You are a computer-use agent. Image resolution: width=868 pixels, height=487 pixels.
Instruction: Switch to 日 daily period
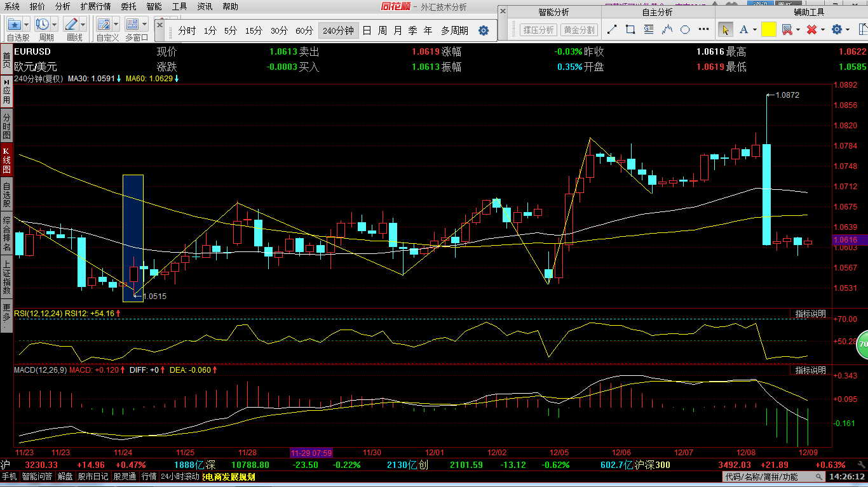[x=367, y=30]
